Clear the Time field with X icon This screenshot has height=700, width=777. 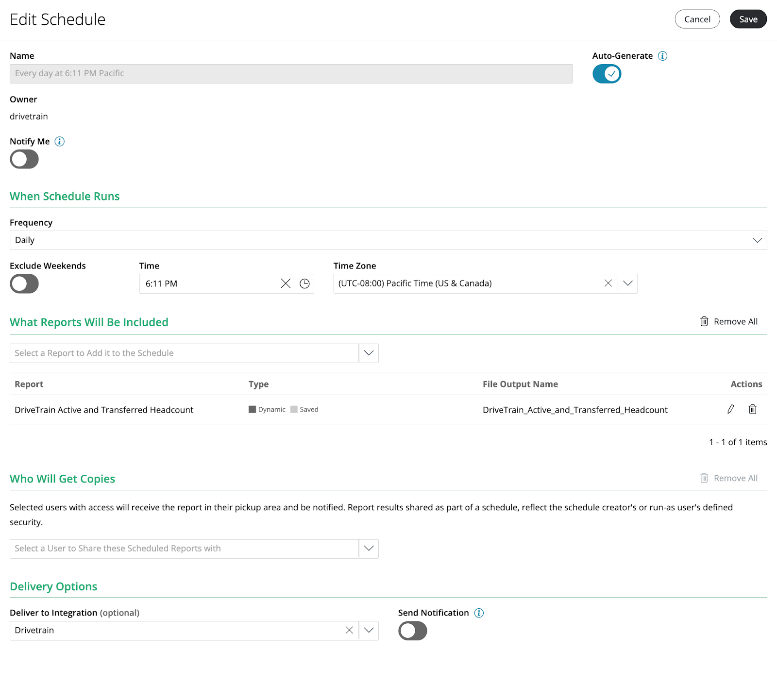(x=286, y=283)
